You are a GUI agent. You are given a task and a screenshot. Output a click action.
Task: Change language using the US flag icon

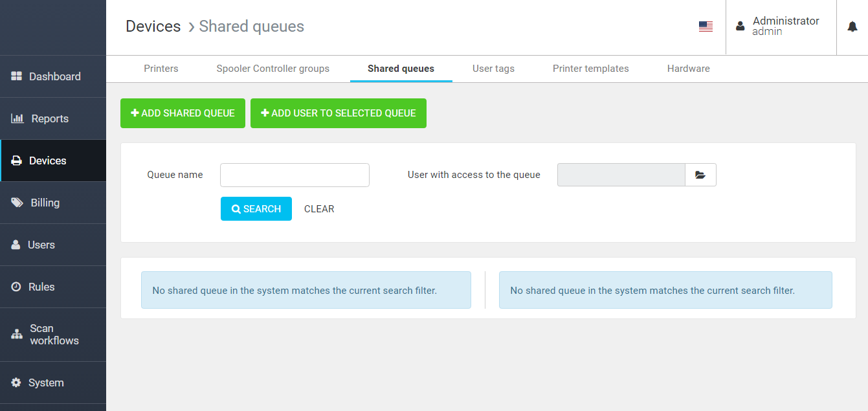(x=706, y=27)
